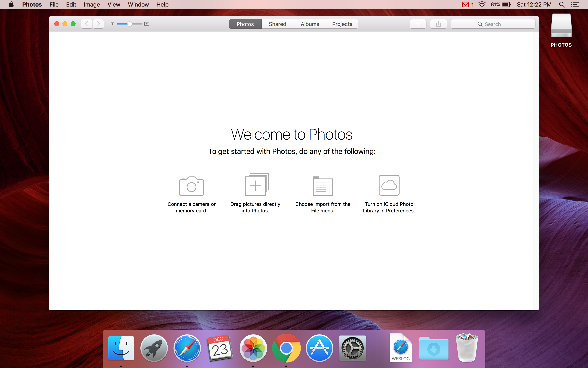
Task: Open the View menu
Action: click(x=114, y=4)
